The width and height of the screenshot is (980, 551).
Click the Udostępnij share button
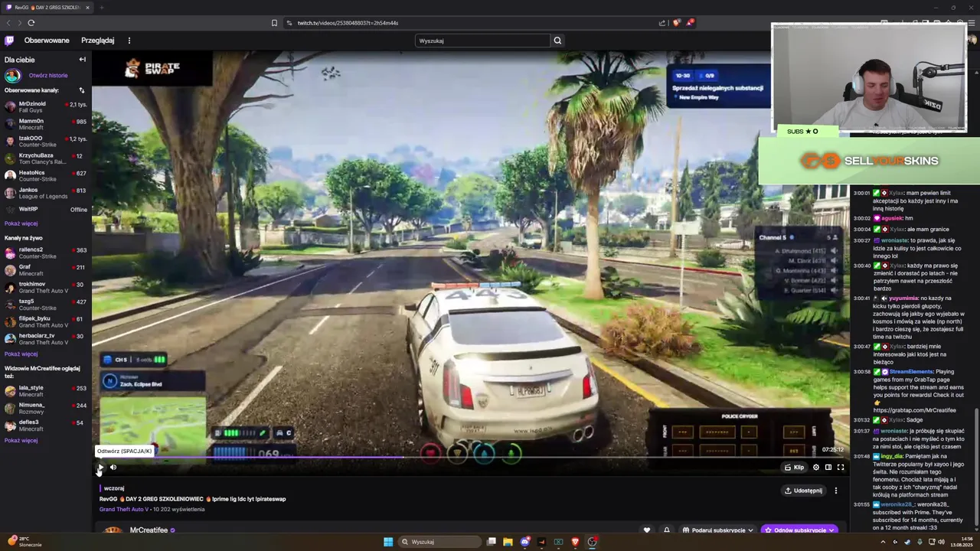pos(803,491)
